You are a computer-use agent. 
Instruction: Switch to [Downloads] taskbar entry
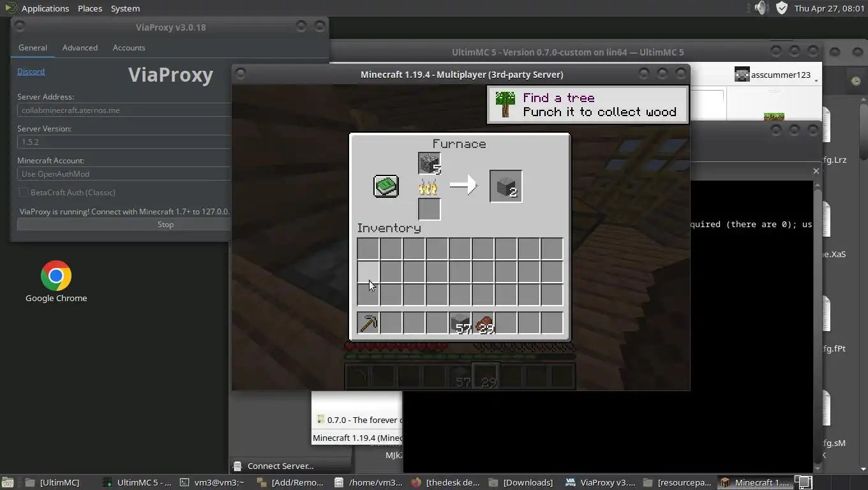pyautogui.click(x=523, y=482)
